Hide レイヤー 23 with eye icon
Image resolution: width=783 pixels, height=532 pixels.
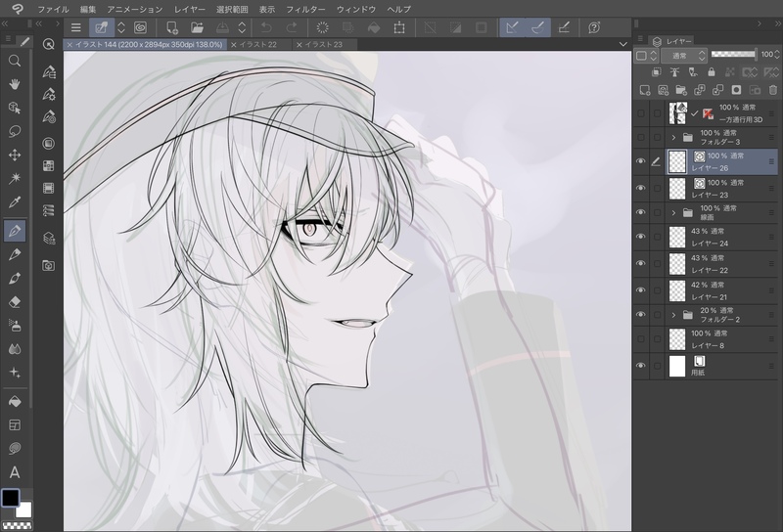640,188
